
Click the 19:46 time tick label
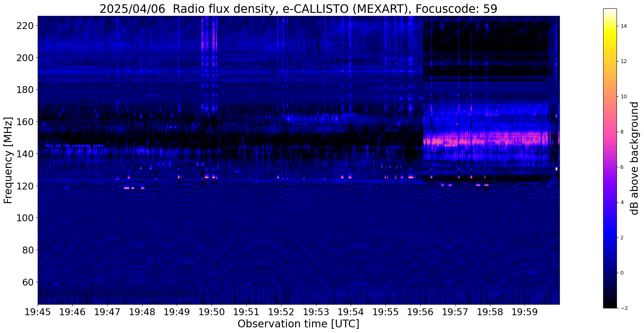click(x=73, y=312)
